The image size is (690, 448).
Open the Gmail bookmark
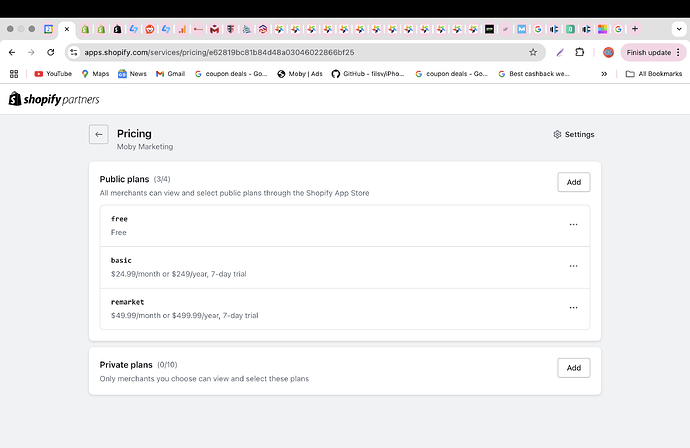click(170, 74)
